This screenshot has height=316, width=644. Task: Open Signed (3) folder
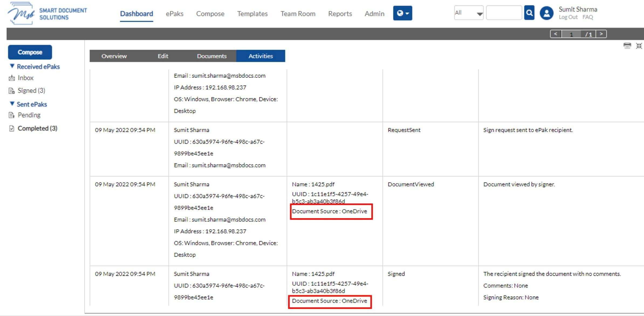pyautogui.click(x=32, y=91)
